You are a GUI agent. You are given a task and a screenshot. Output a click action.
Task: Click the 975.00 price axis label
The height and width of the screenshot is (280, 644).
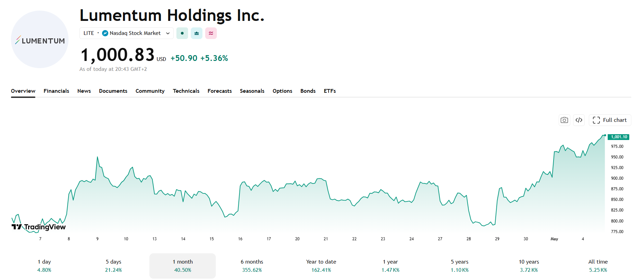pos(617,147)
